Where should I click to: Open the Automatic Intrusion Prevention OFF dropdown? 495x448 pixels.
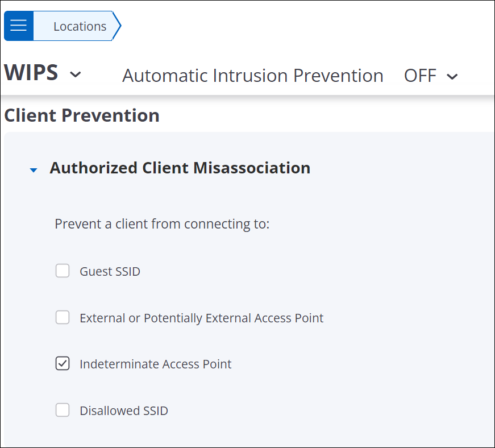pos(431,76)
